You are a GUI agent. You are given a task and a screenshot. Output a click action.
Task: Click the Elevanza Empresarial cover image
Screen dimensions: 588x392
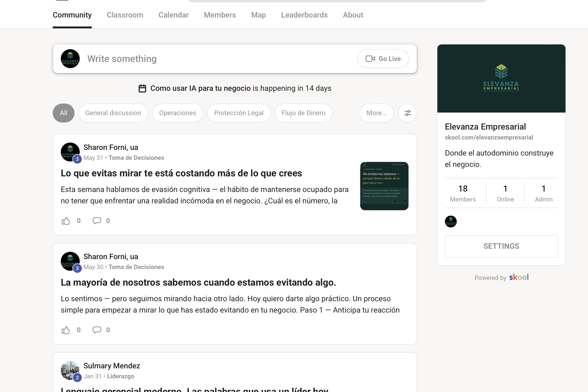501,78
